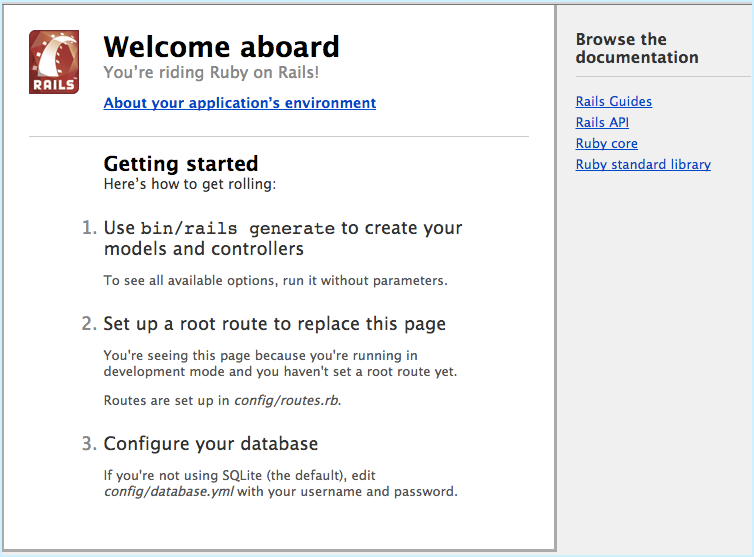This screenshot has height=557, width=754.
Task: Click 'Here's how to get rolling' text
Action: [x=189, y=185]
